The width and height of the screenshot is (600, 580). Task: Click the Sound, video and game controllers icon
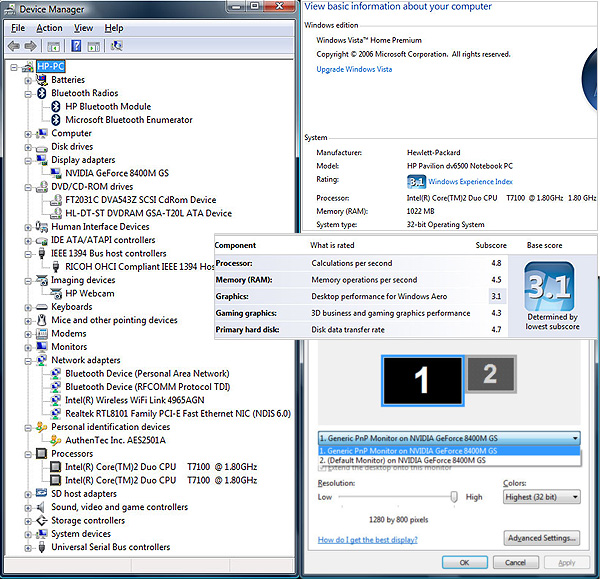pyautogui.click(x=41, y=507)
